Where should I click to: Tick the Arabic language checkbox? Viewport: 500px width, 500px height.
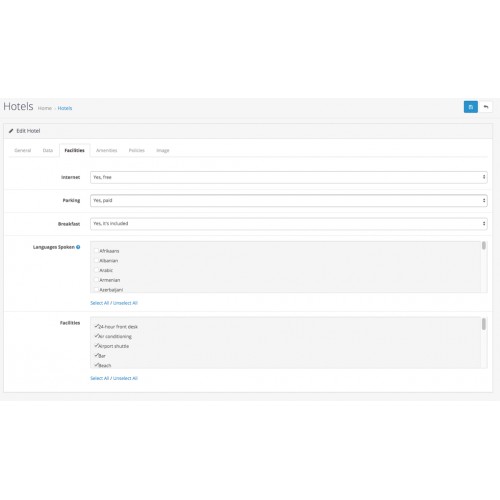[x=96, y=270]
